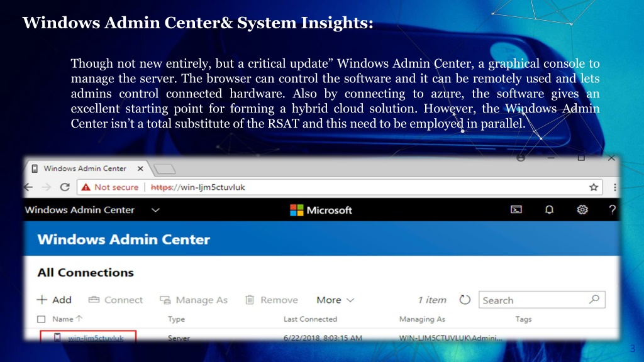Click the 'WIN-LJM5CTUVLUK\Admini...' cell

click(x=450, y=337)
